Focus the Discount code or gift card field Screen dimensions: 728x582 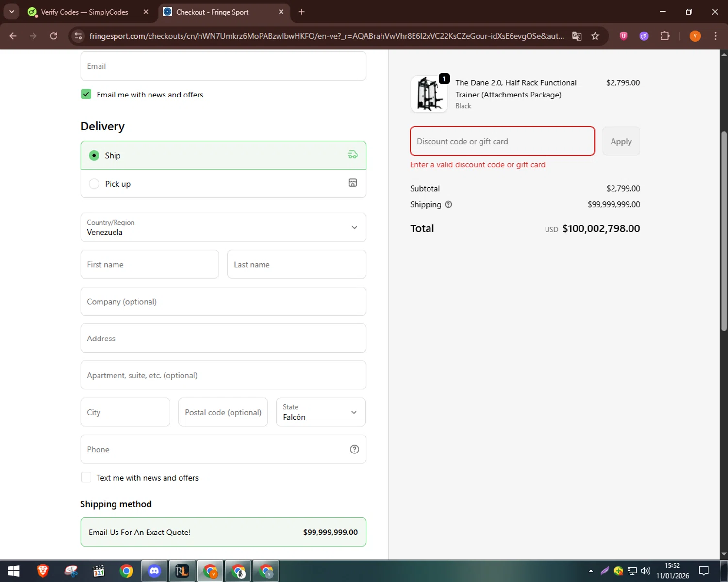tap(502, 141)
